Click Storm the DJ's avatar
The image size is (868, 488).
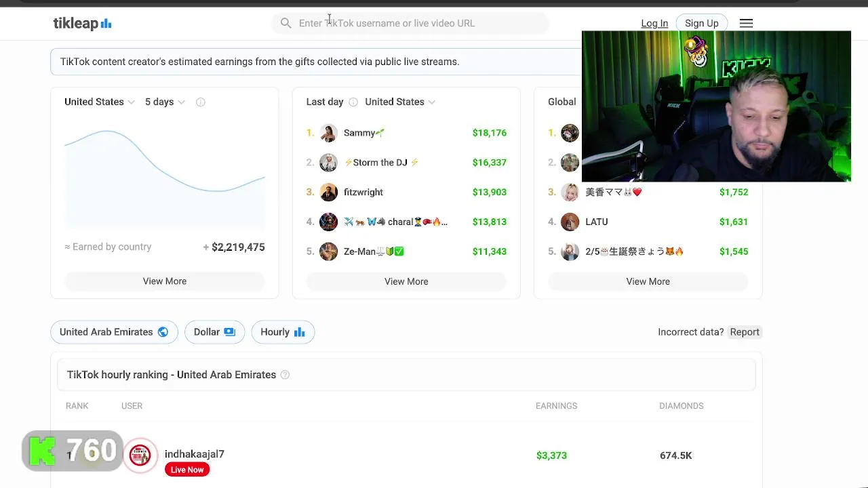click(x=328, y=163)
